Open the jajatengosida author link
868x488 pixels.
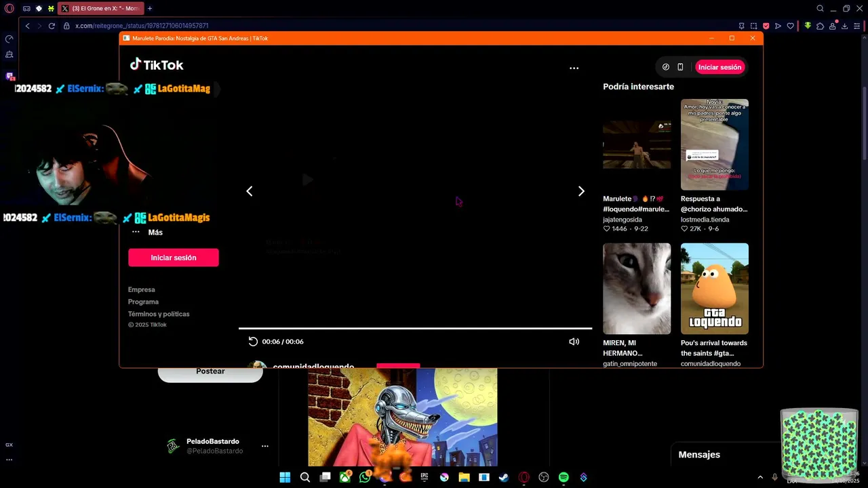[623, 220]
